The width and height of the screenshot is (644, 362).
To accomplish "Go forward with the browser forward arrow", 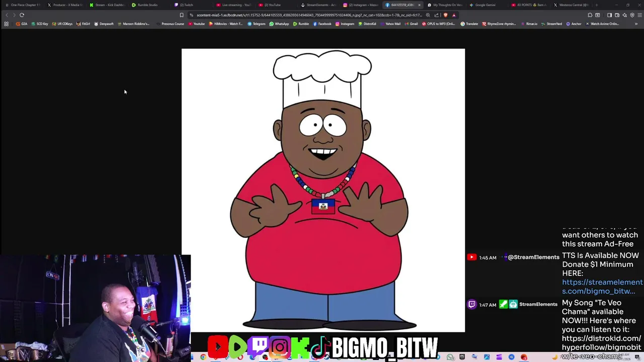I will [x=14, y=15].
